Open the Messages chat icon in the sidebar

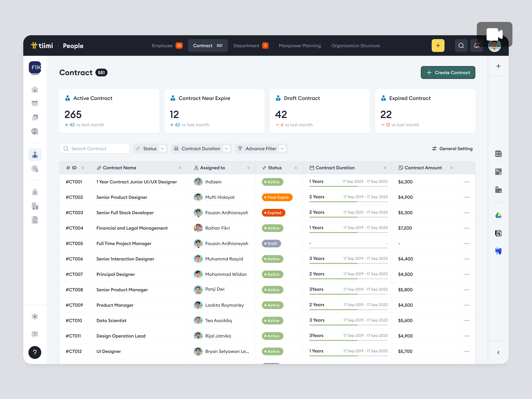pos(35,117)
